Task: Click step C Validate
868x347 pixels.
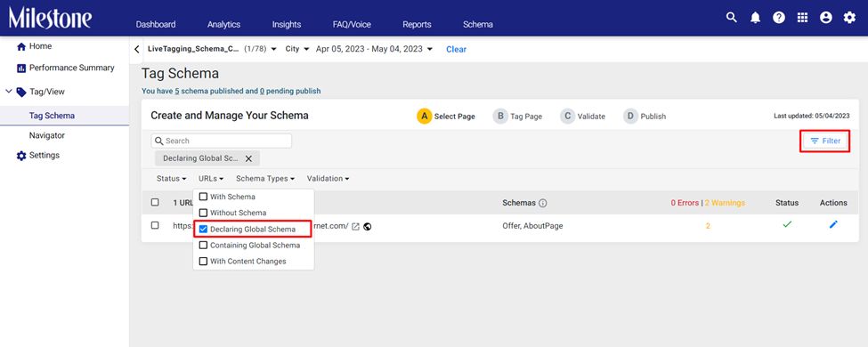Action: (582, 117)
